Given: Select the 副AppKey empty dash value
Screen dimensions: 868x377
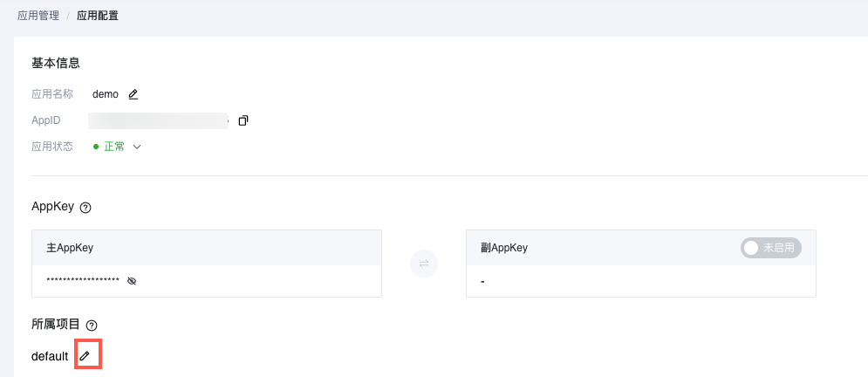Looking at the screenshot, I should (482, 281).
